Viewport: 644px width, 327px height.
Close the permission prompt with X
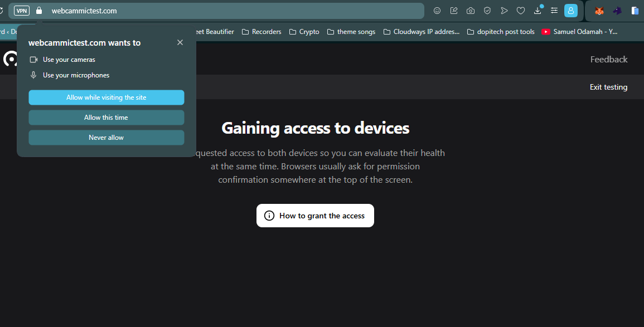180,42
